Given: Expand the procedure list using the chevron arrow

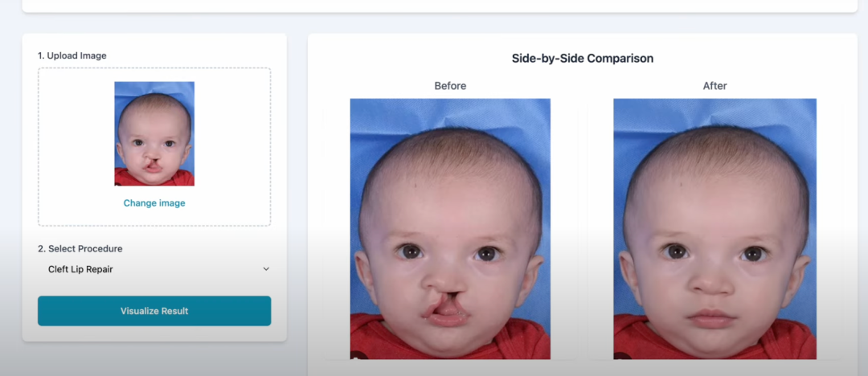Looking at the screenshot, I should point(266,269).
